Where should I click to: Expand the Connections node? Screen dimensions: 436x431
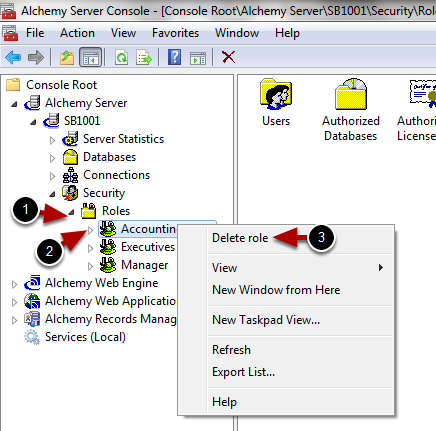point(52,176)
